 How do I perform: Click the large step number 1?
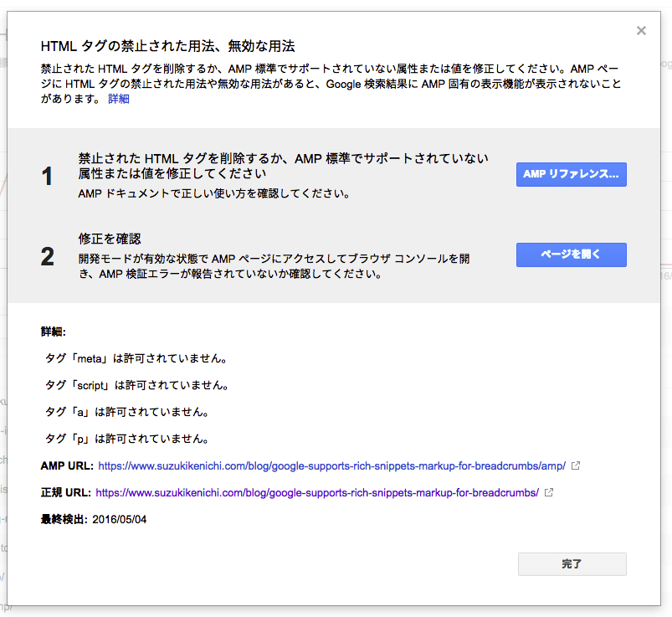[x=48, y=176]
